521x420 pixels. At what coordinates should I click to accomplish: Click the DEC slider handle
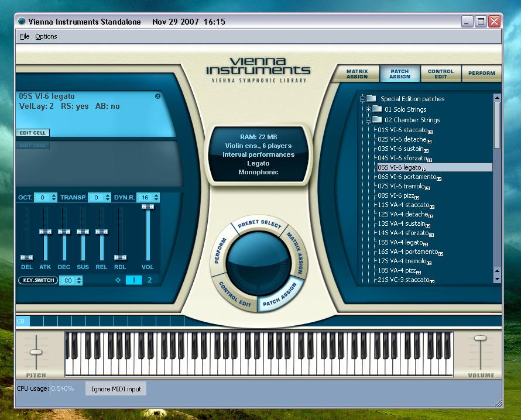64,232
